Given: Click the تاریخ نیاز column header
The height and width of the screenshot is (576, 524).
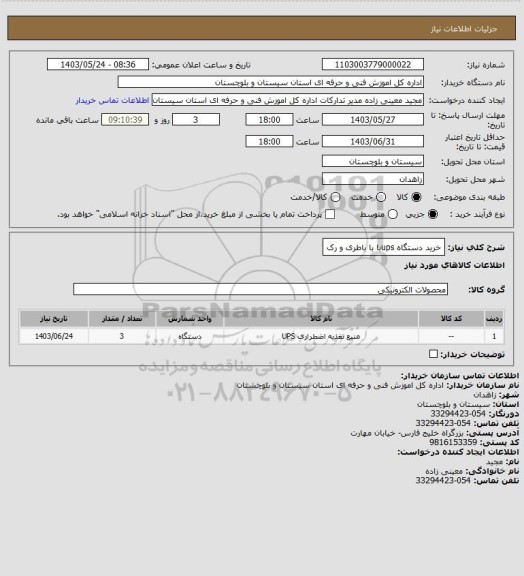Looking at the screenshot, I should (54, 318).
